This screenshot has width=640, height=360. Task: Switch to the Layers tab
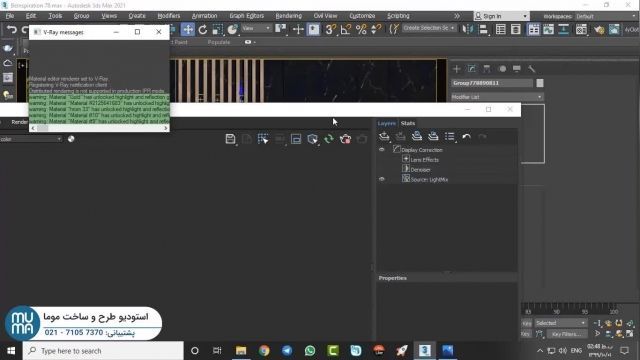click(387, 123)
